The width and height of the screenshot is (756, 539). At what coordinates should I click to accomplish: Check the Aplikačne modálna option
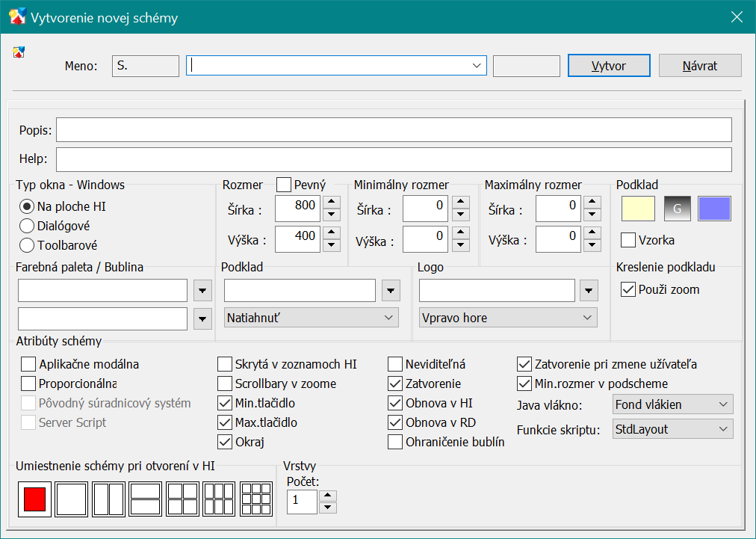29,365
